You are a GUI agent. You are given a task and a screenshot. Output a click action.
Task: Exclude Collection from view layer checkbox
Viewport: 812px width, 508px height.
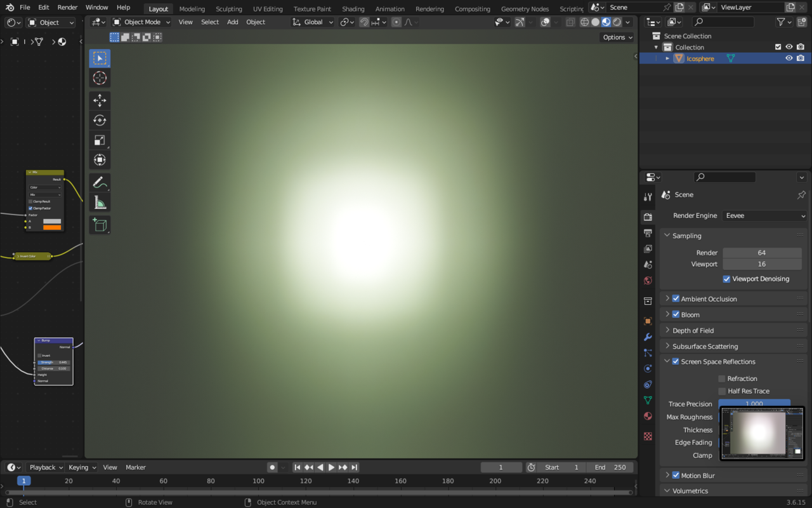coord(778,47)
